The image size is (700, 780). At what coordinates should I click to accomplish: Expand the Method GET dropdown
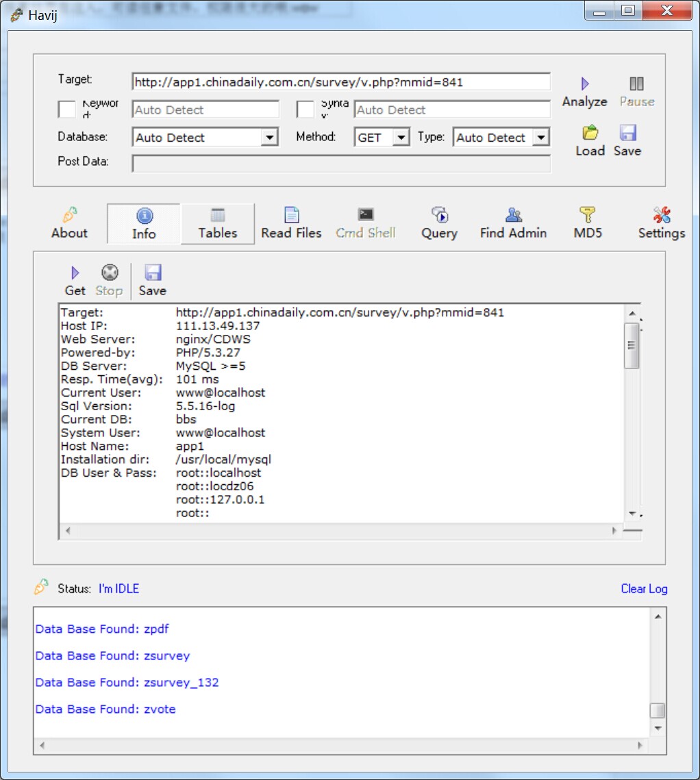(x=401, y=137)
